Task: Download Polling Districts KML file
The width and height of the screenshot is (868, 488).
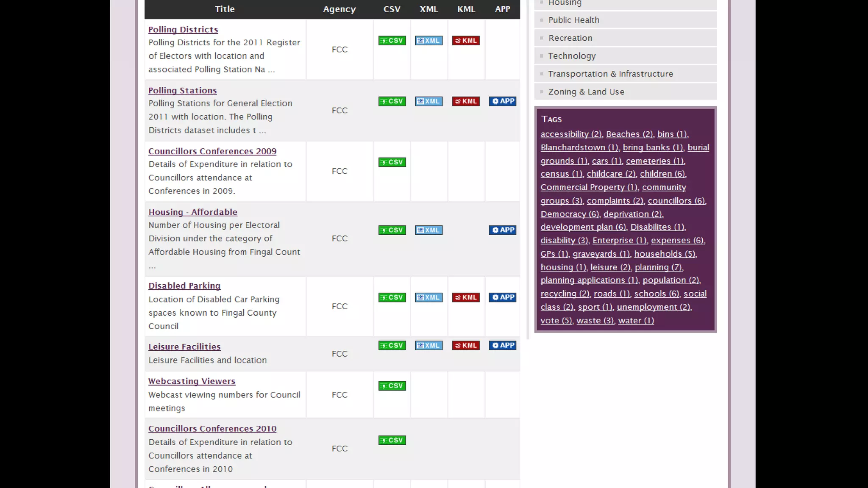Action: coord(466,41)
